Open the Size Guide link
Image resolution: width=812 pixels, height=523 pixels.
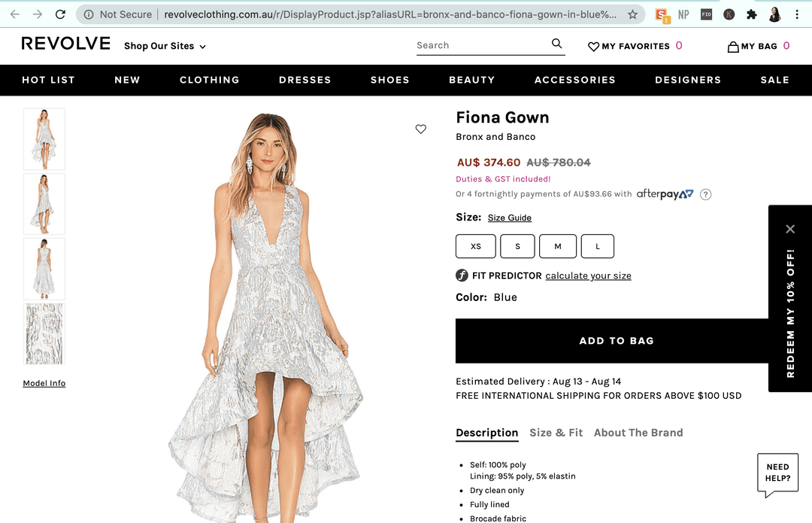(509, 217)
